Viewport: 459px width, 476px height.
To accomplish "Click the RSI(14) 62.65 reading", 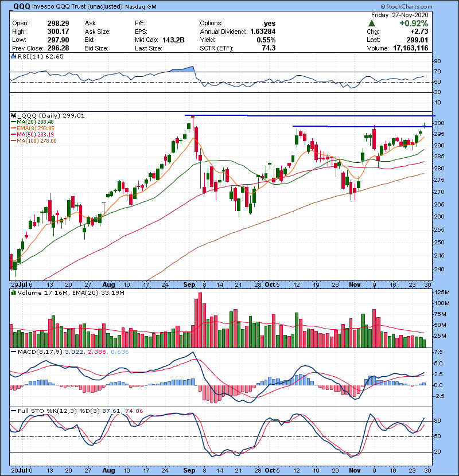I will 41,56.
